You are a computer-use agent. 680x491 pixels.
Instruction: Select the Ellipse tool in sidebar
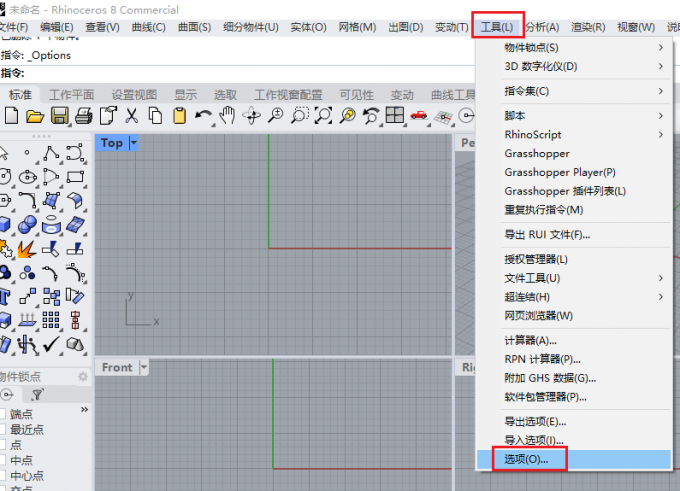pos(28,177)
